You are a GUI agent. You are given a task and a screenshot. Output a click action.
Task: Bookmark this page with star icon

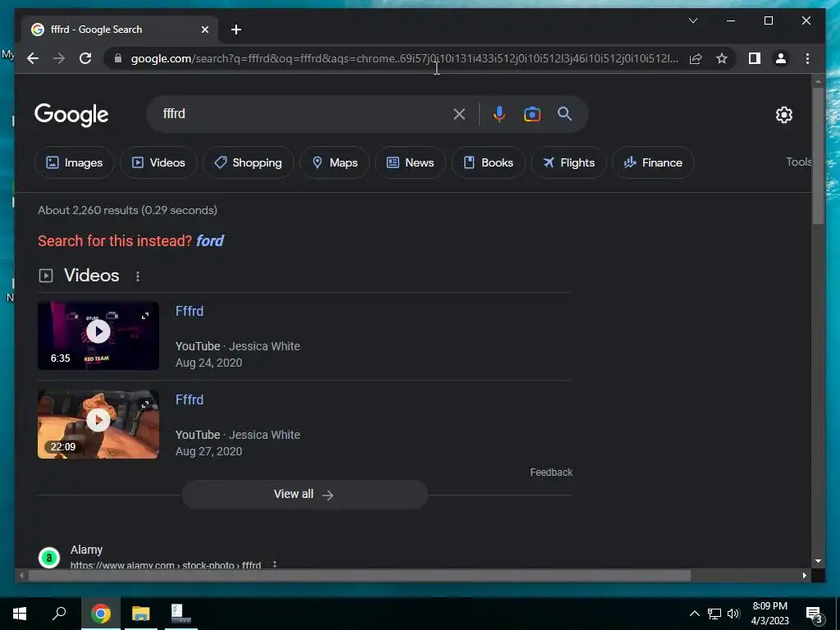pyautogui.click(x=722, y=58)
